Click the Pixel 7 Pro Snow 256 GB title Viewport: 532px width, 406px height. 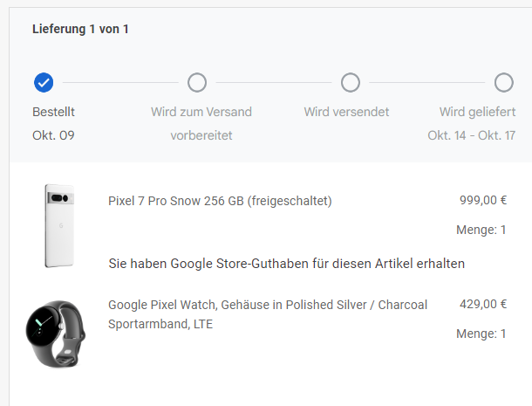coord(220,201)
